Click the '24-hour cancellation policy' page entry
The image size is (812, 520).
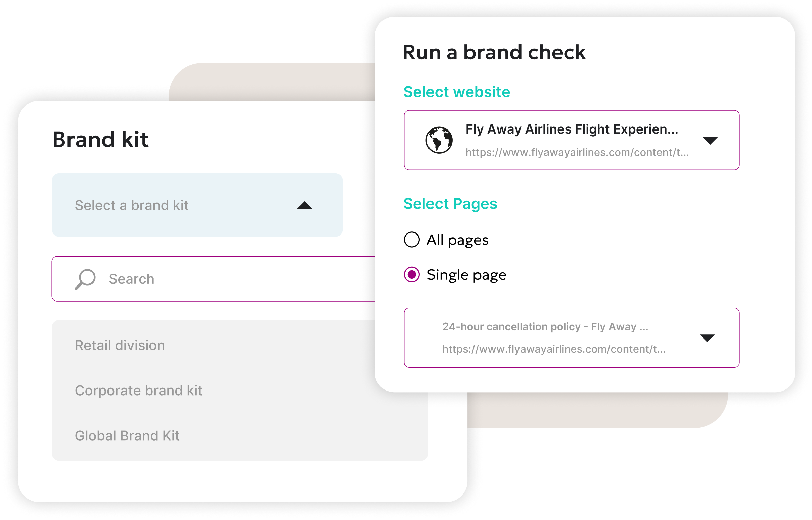pyautogui.click(x=545, y=327)
